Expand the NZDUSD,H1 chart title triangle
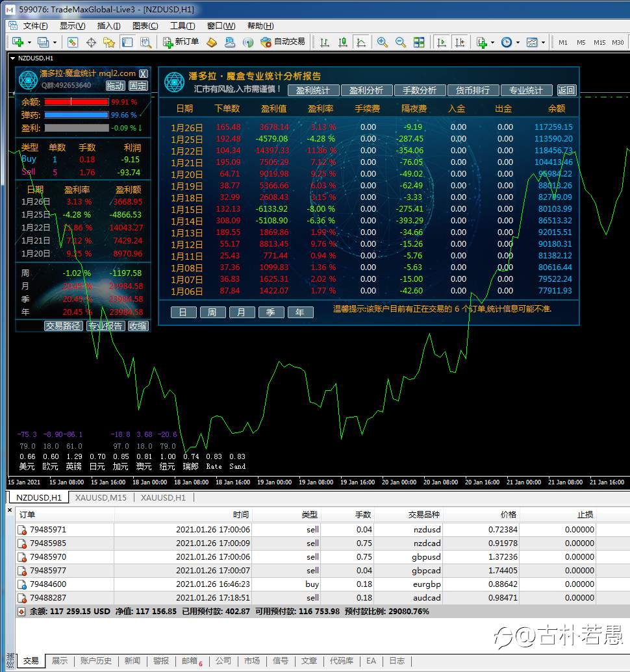The image size is (630, 672). click(13, 58)
